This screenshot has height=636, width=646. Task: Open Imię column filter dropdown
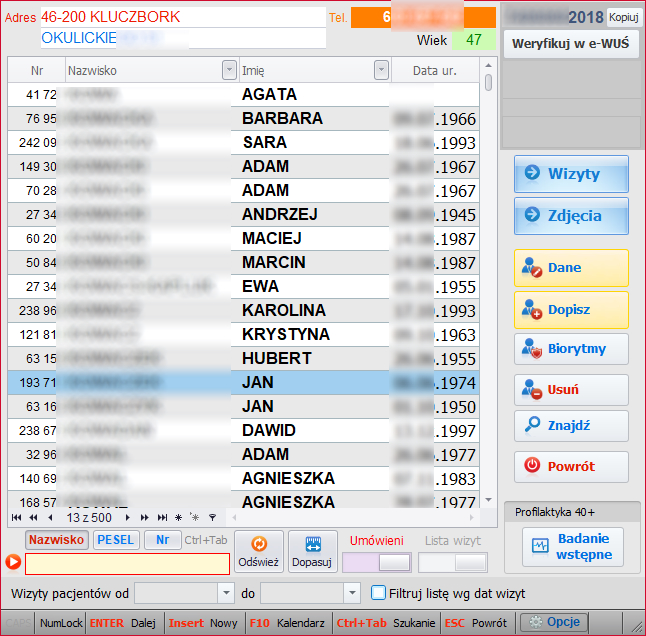click(x=380, y=70)
